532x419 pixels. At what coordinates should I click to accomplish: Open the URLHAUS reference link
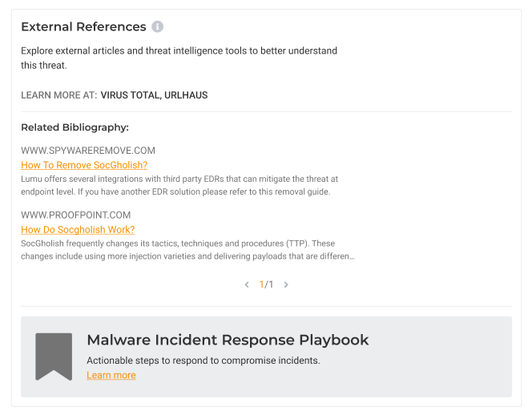(x=186, y=95)
